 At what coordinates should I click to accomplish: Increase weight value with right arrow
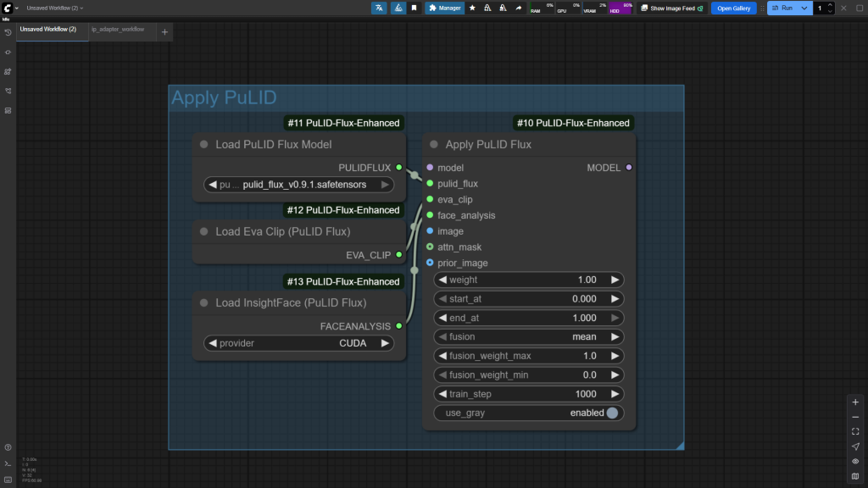[x=615, y=280]
